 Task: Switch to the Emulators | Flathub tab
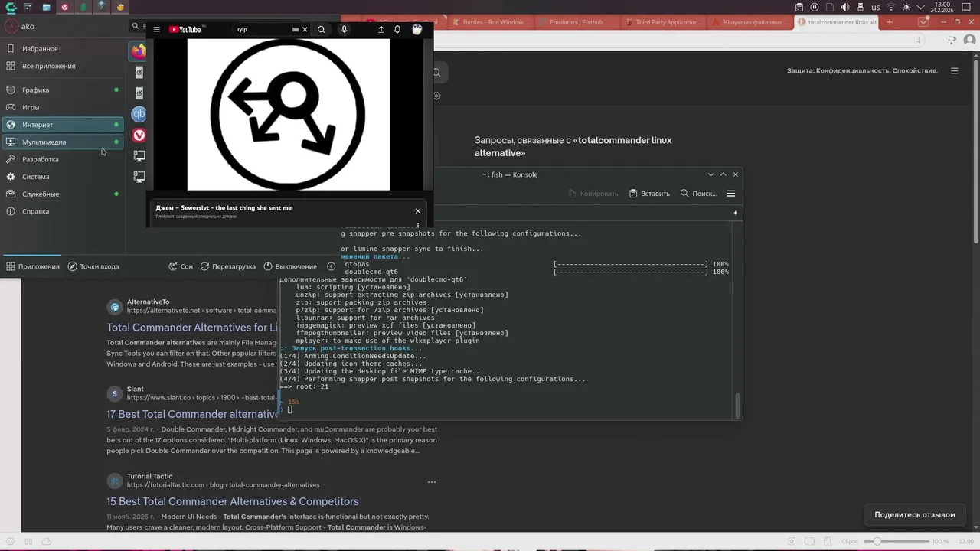coord(577,22)
